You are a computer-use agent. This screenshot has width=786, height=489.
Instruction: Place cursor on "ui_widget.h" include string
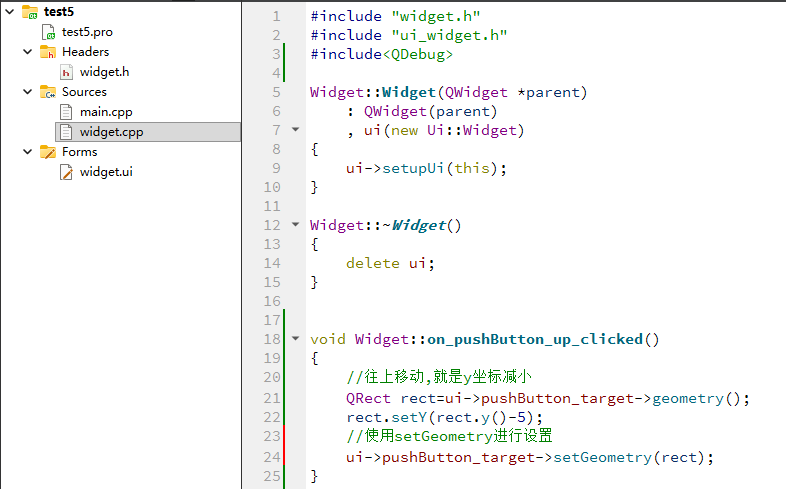[449, 35]
